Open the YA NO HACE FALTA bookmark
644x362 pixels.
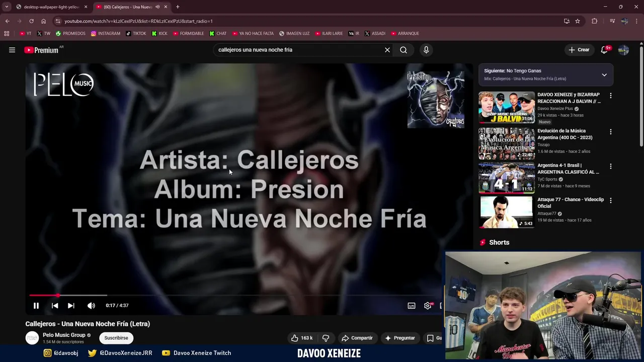253,33
